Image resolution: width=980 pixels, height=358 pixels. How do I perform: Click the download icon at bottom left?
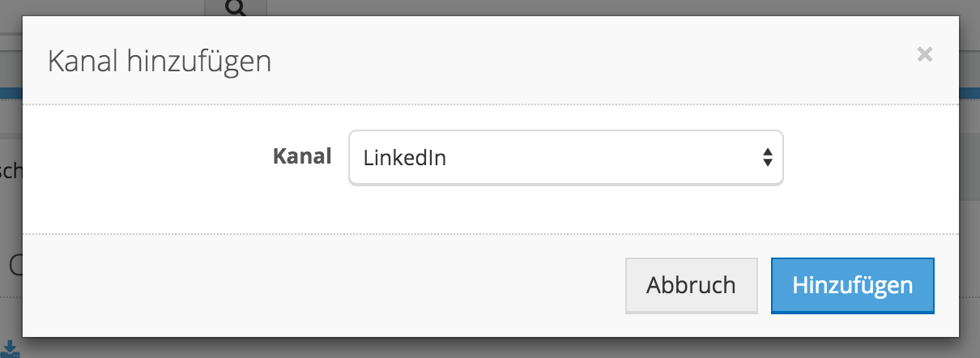tap(11, 349)
